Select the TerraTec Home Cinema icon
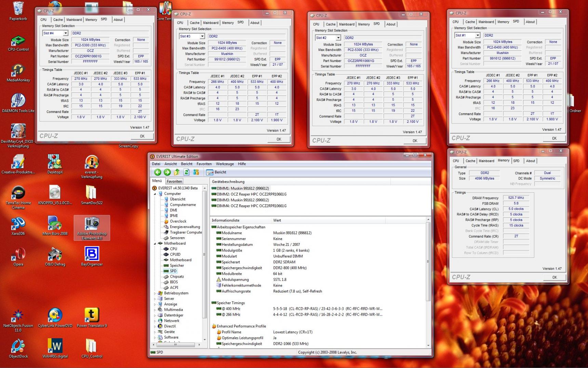This screenshot has height=368, width=588. 18,197
